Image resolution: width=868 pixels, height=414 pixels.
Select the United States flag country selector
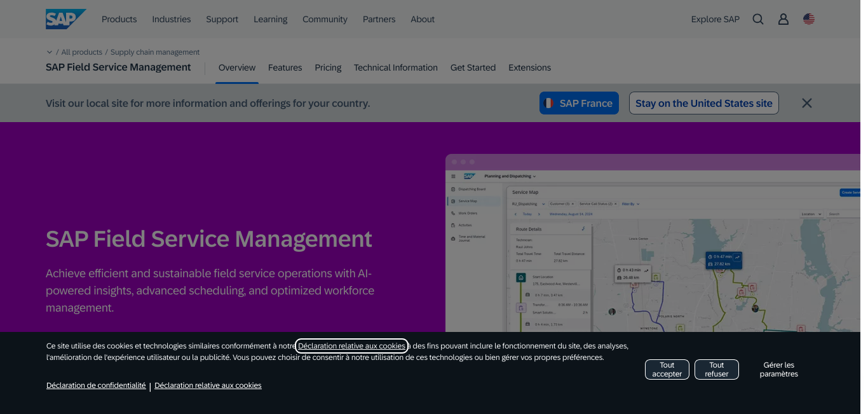click(x=809, y=19)
